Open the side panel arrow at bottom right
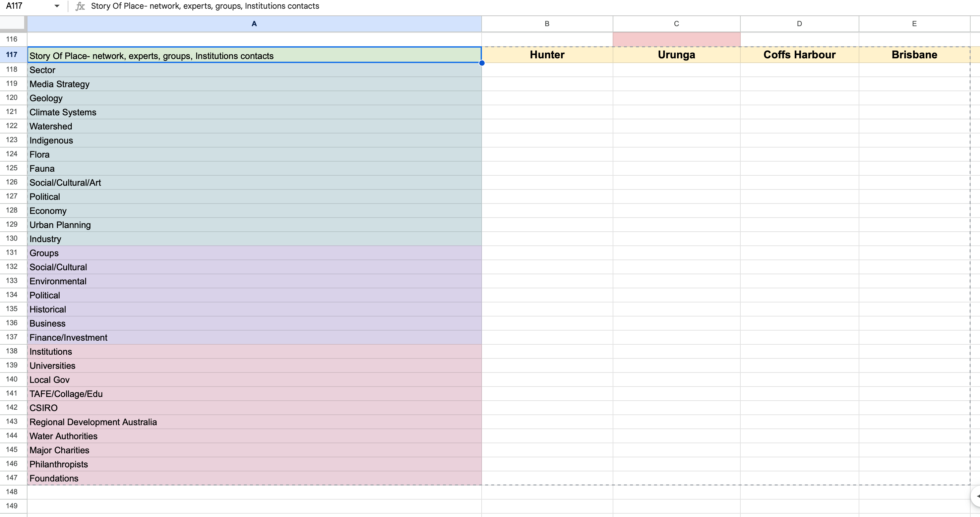This screenshot has width=980, height=517. (976, 496)
